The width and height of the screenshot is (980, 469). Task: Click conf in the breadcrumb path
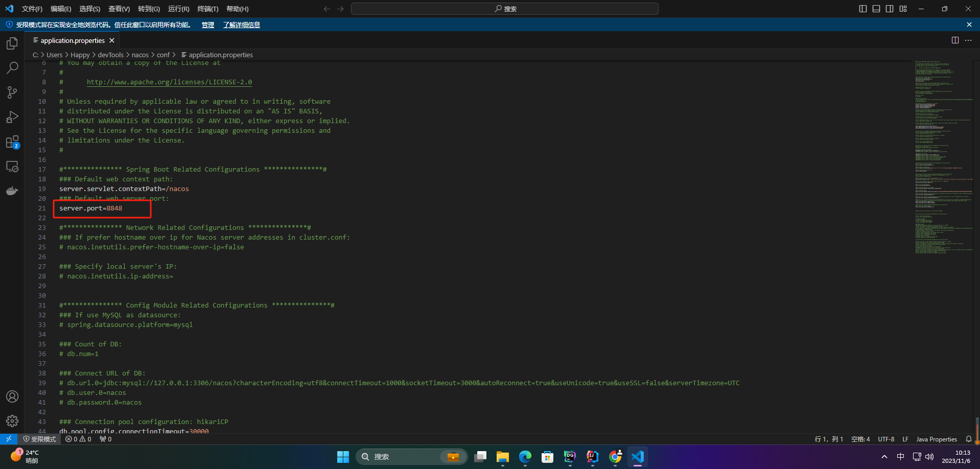163,55
